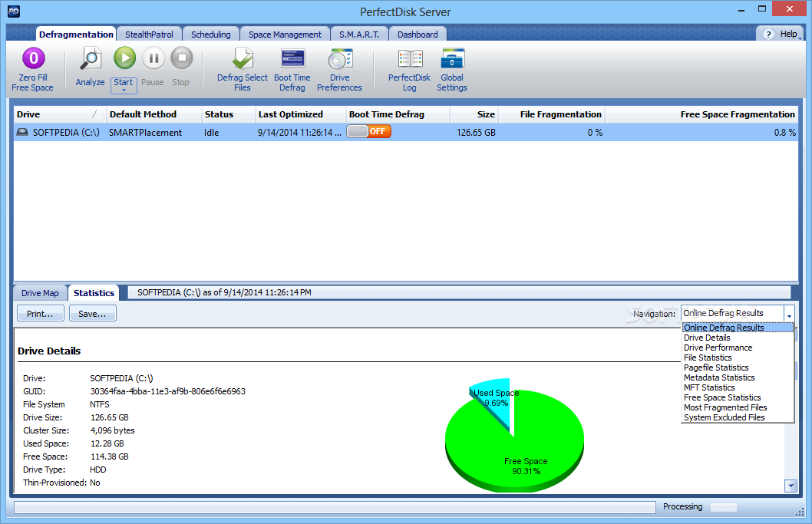Click the SMARTPlacement method cell

click(x=146, y=133)
